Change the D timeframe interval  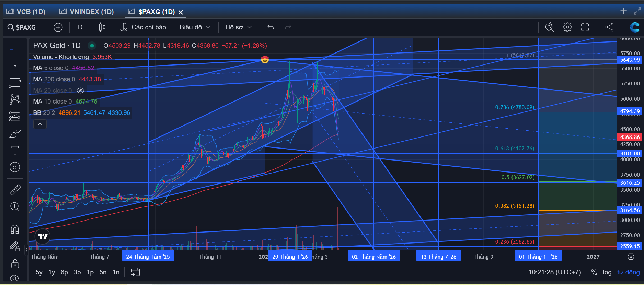tap(80, 27)
